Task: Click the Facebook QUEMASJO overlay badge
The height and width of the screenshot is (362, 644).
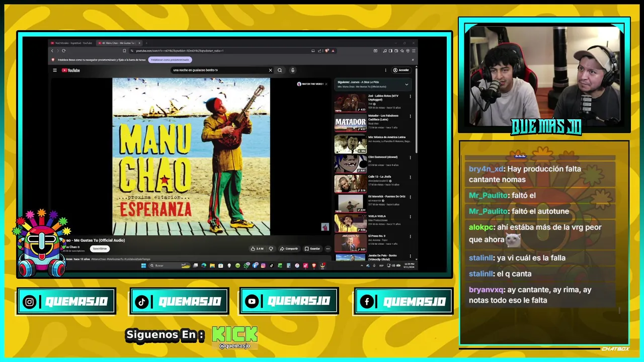Action: point(403,301)
